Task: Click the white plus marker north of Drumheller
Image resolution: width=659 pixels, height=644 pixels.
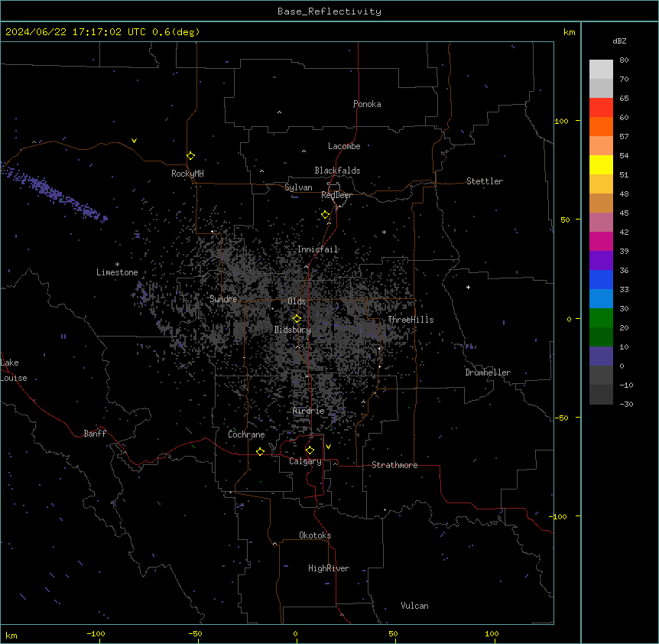Action: tap(468, 287)
